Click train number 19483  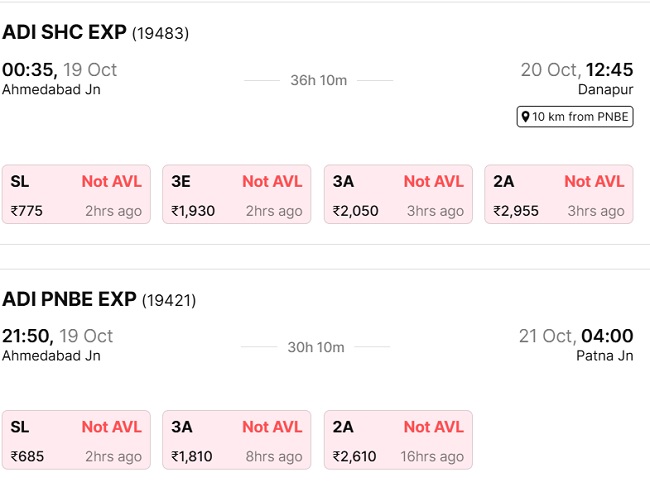point(161,33)
